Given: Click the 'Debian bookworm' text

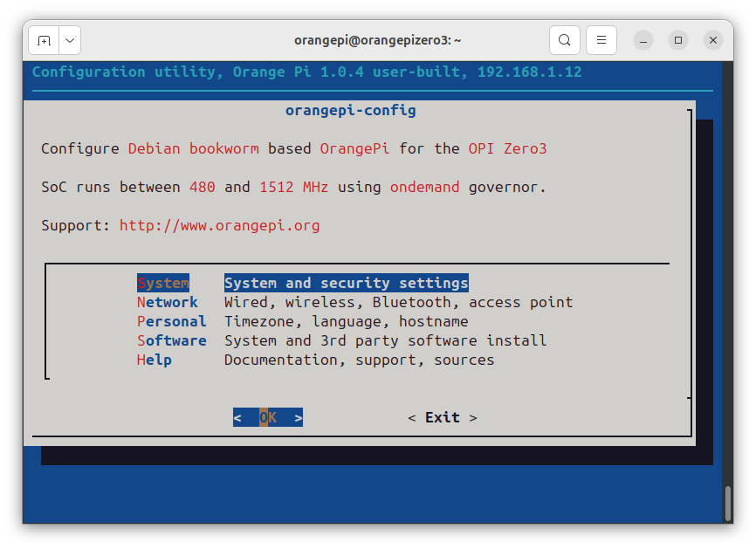Looking at the screenshot, I should 193,148.
